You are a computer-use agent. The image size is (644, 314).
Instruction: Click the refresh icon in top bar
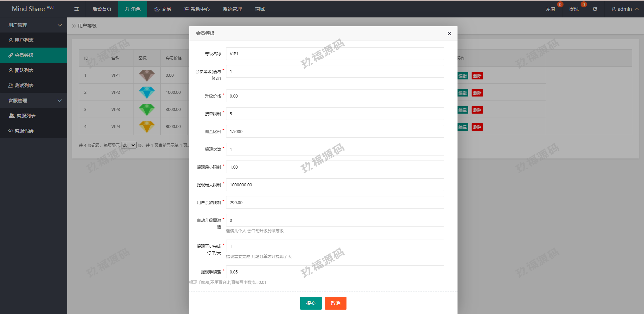(595, 9)
